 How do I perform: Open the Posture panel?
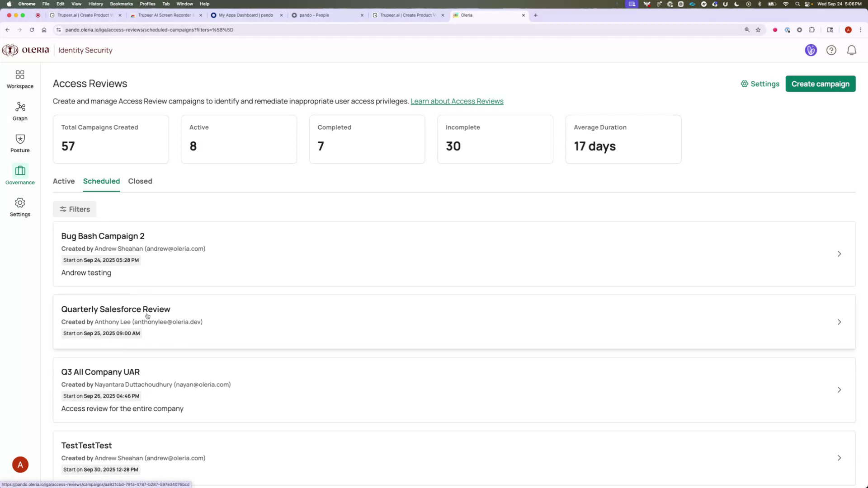[19, 143]
